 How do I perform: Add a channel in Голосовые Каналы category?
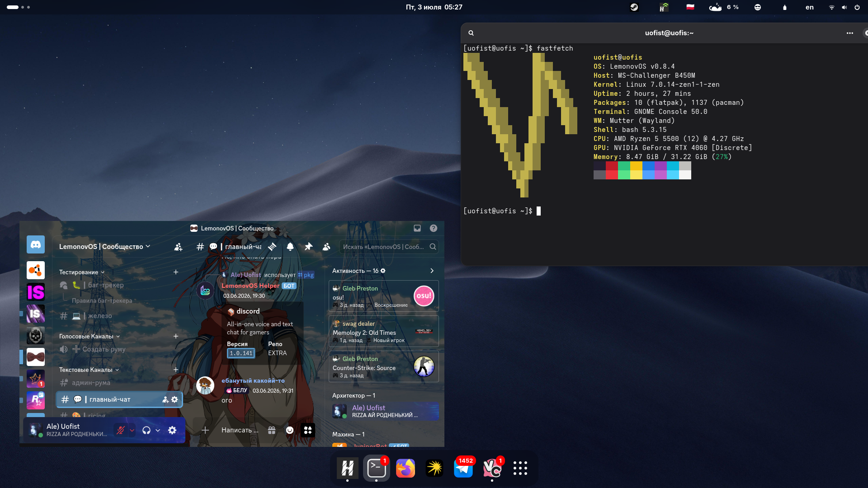(x=176, y=336)
